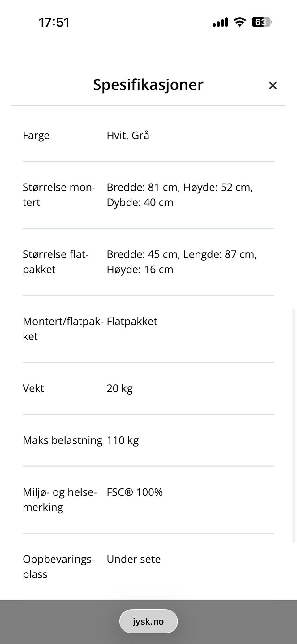Tap the Størrelse flatpakket label
Viewport: 297px width, 644px height.
point(56,261)
